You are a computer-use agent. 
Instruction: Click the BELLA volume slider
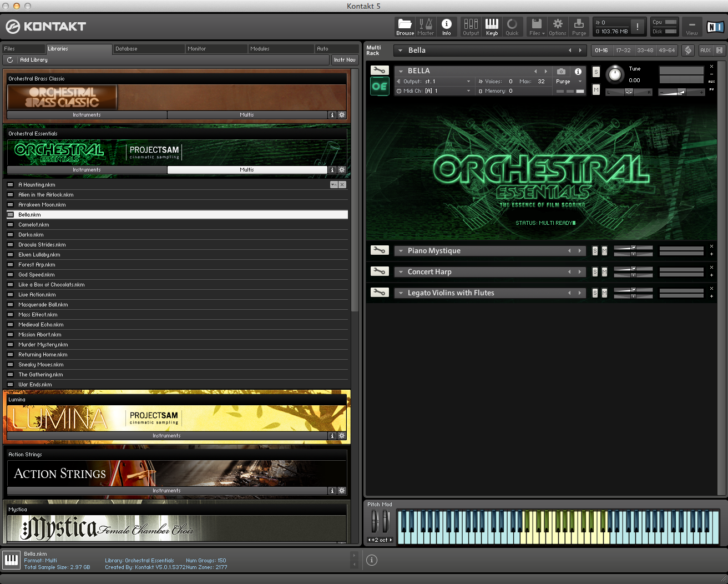[x=681, y=92]
